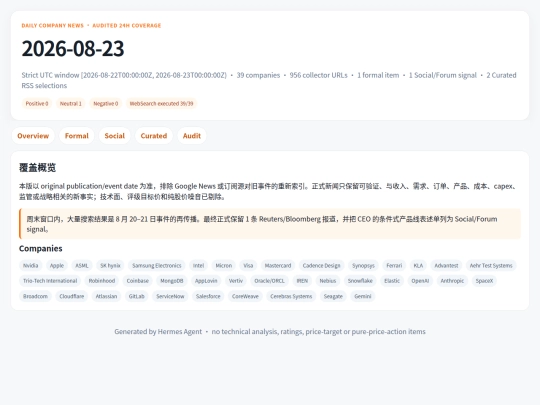Select the Ferrari company chip
Screen dimensions: 540x405
(x=394, y=266)
